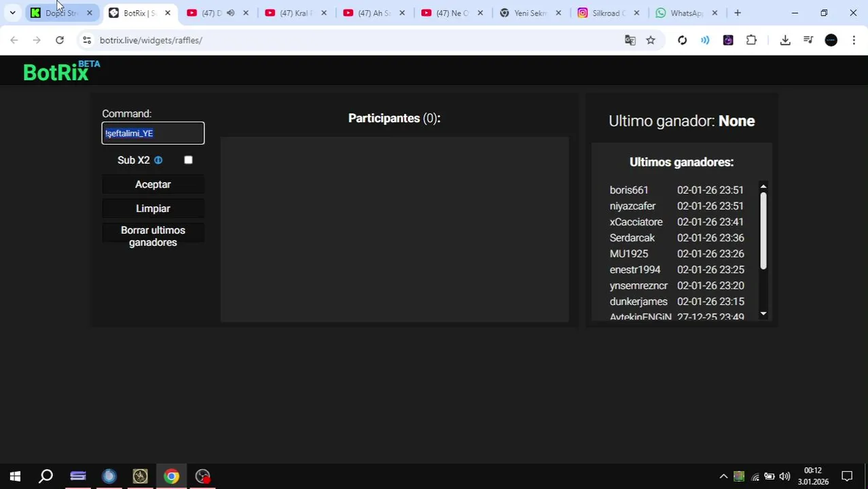Viewport: 868px width, 489px height.
Task: Reload the page with the refresh icon
Action: 60,40
